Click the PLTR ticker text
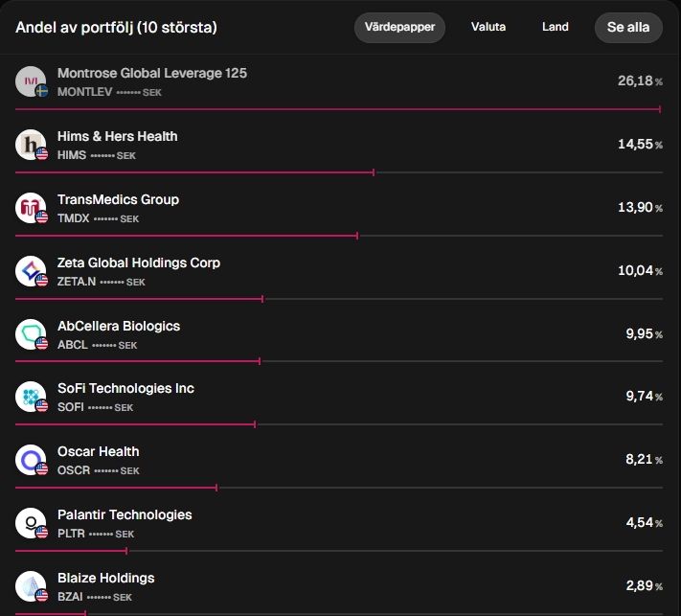The width and height of the screenshot is (681, 616). (71, 534)
